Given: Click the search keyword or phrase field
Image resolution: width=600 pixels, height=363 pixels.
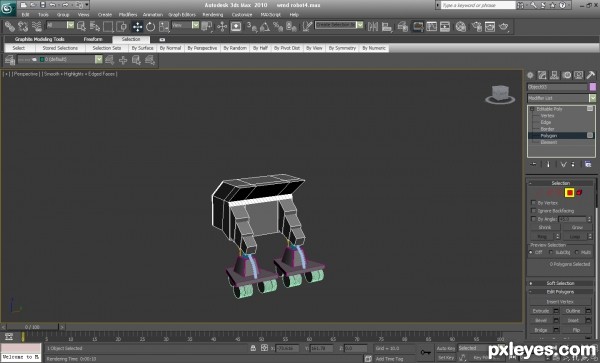Looking at the screenshot, I should [478, 5].
